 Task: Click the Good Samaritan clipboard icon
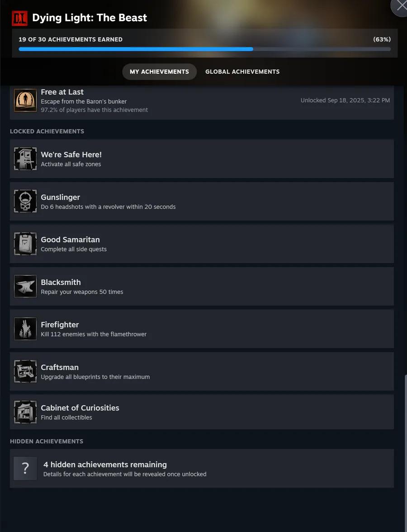tap(25, 243)
